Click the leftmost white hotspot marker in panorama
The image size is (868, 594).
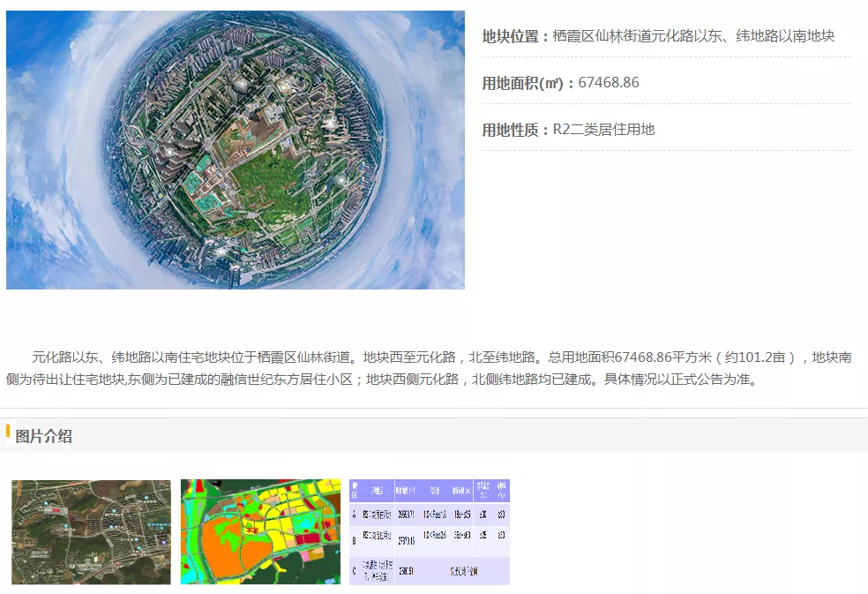170,152
